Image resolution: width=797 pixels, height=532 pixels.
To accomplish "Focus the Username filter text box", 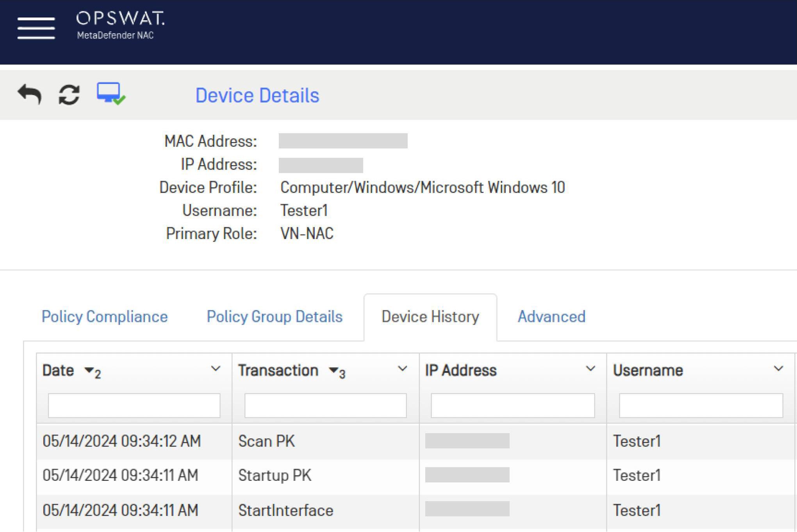I will [701, 405].
